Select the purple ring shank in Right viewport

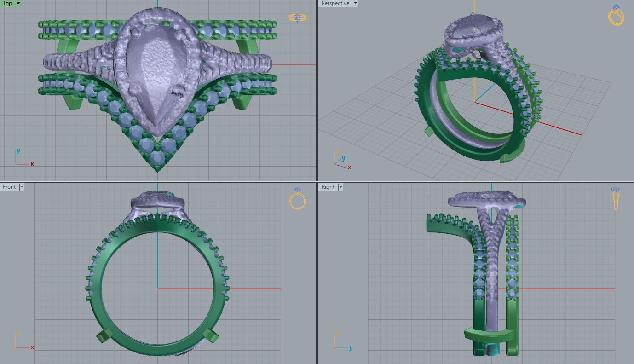pyautogui.click(x=492, y=285)
